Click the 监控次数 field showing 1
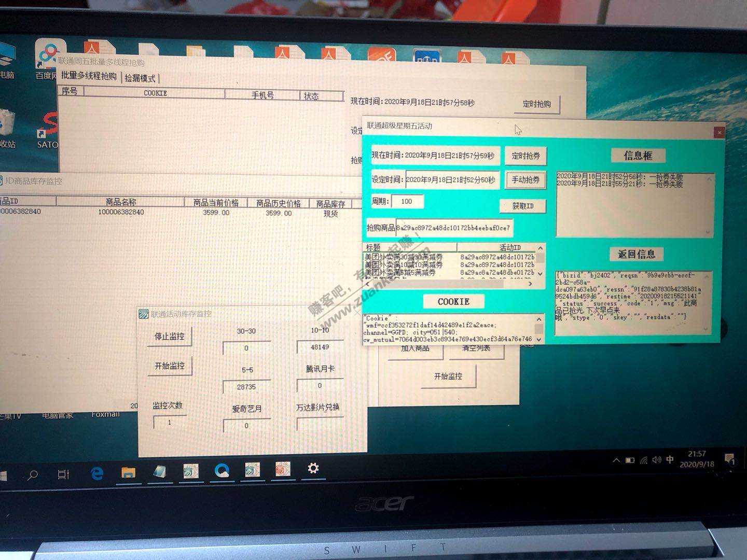This screenshot has height=560, width=747. [169, 422]
